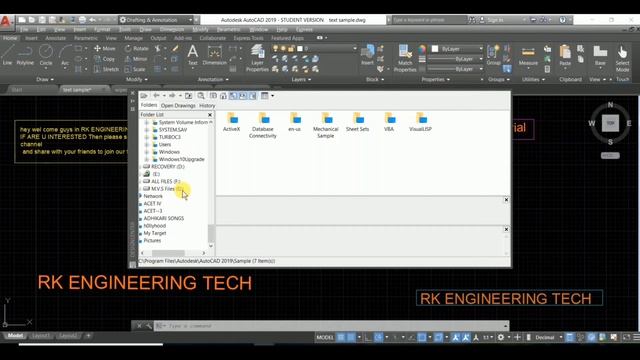
Task: Click the Mirror tool
Action: pos(136,59)
